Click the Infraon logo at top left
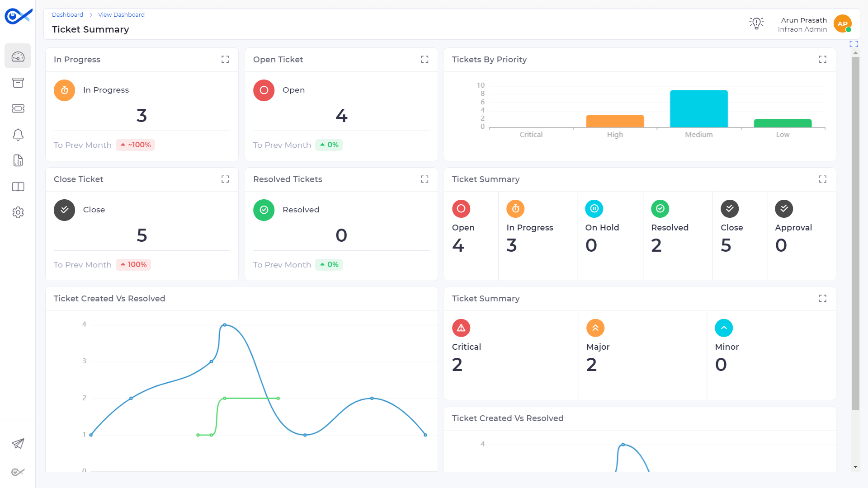The width and height of the screenshot is (868, 488). (x=18, y=15)
